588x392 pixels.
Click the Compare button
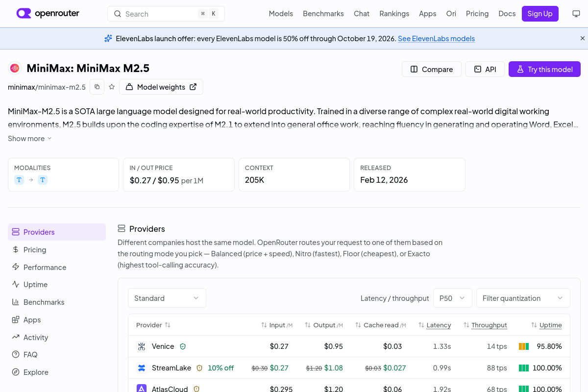click(432, 69)
